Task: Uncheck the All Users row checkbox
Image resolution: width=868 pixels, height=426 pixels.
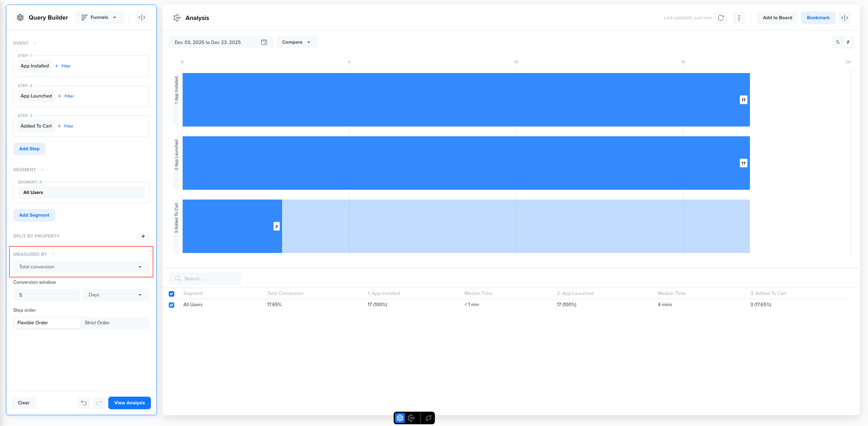Action: click(x=172, y=305)
